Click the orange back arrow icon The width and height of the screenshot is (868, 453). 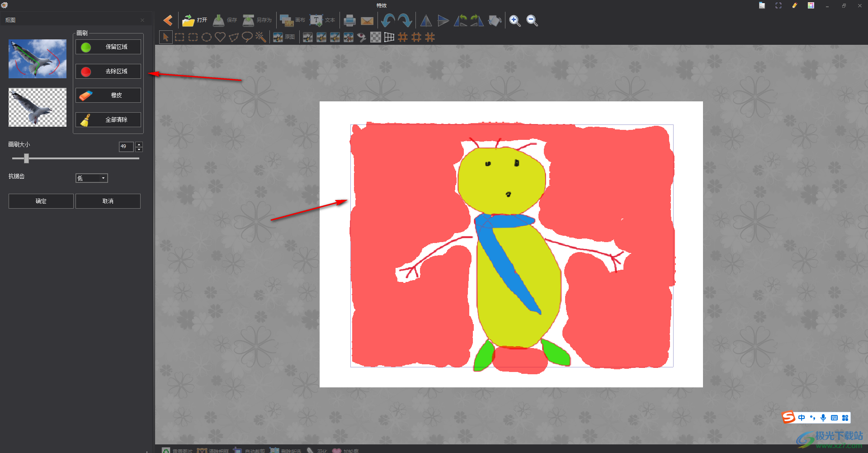click(168, 20)
